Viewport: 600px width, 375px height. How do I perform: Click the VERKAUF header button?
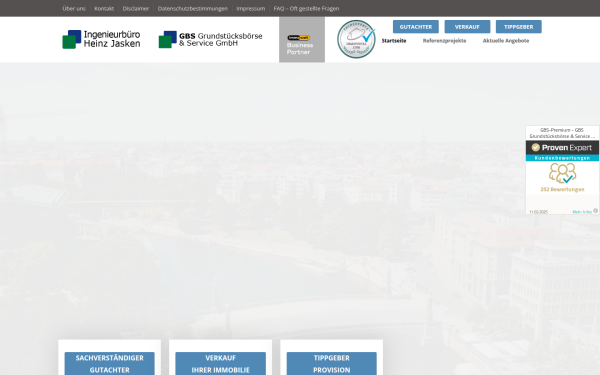point(467,27)
